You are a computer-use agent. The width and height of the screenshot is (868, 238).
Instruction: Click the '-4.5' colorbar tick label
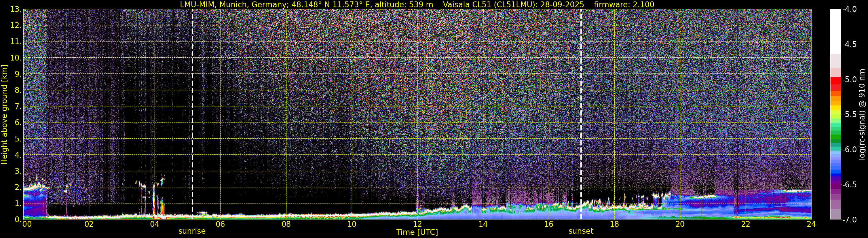click(850, 44)
